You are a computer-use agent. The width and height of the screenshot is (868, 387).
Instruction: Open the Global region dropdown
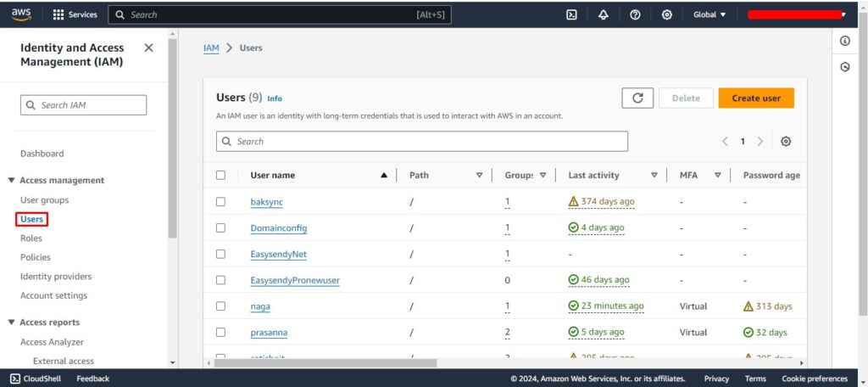point(709,15)
